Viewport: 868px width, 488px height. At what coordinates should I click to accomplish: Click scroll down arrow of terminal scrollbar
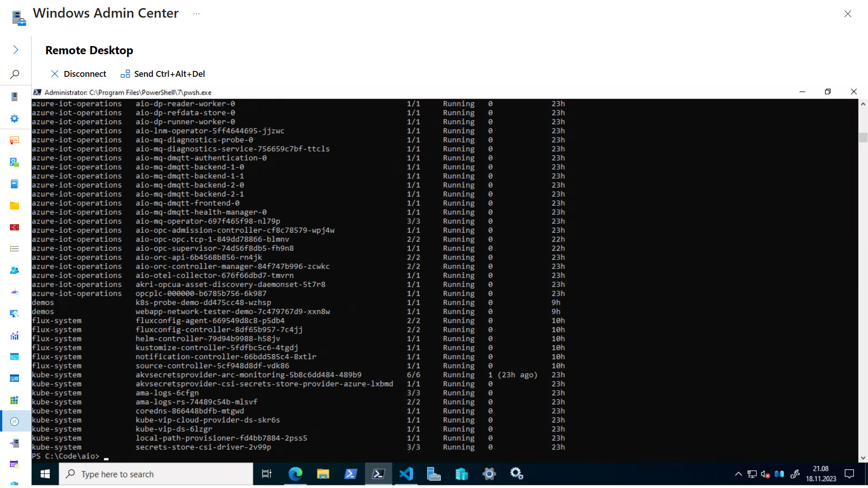863,458
